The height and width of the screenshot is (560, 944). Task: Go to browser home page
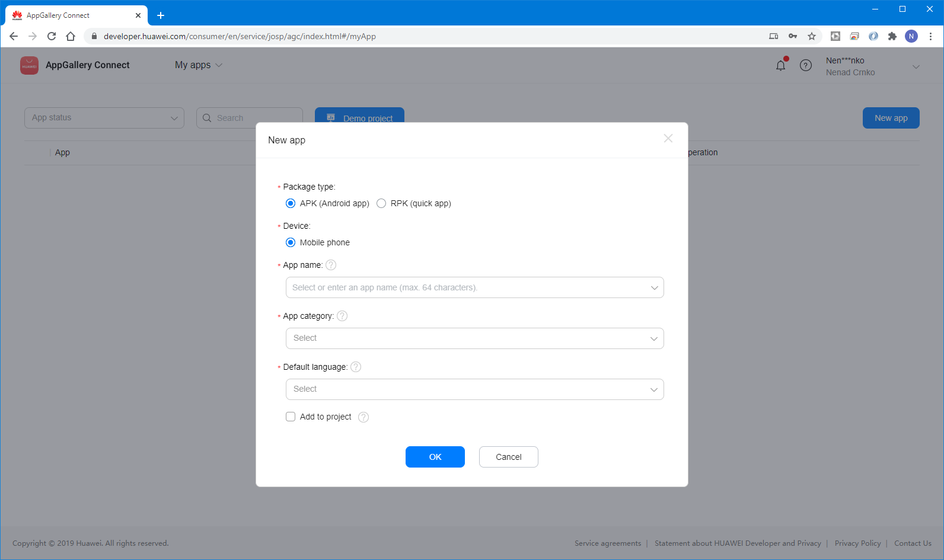tap(71, 36)
